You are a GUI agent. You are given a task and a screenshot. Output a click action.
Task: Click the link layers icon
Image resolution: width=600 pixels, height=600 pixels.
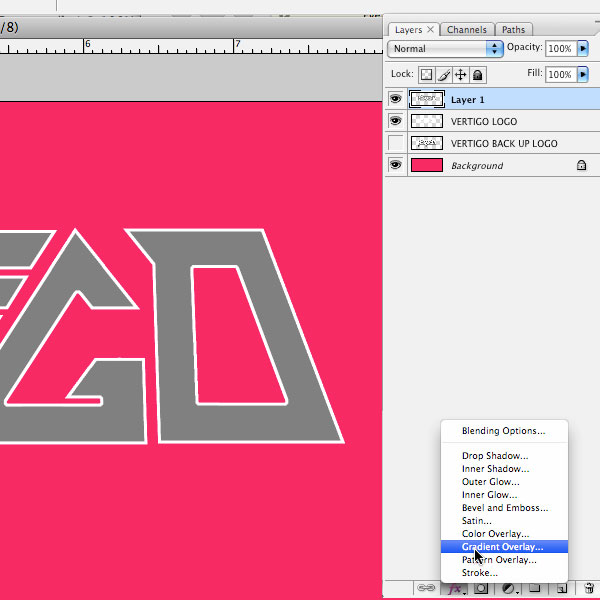pyautogui.click(x=426, y=588)
